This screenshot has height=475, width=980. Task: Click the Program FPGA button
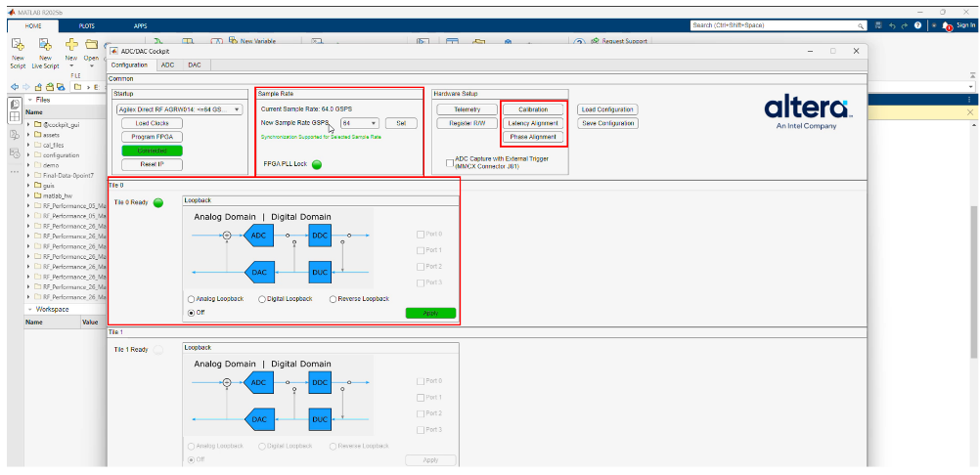pos(153,137)
